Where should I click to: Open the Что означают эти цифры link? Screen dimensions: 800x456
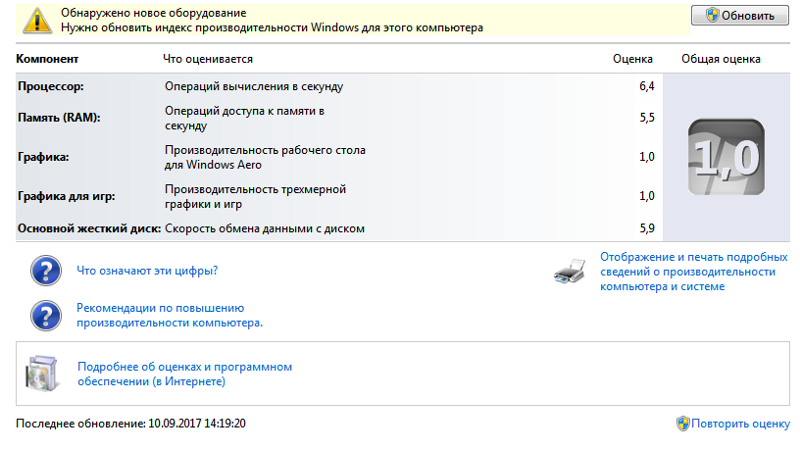coord(147,270)
